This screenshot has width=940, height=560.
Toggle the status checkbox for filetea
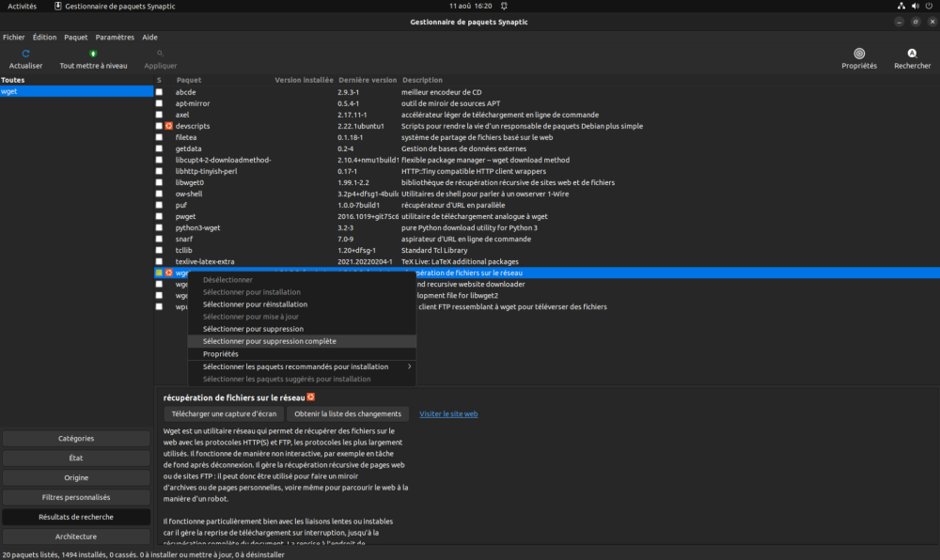[x=159, y=137]
